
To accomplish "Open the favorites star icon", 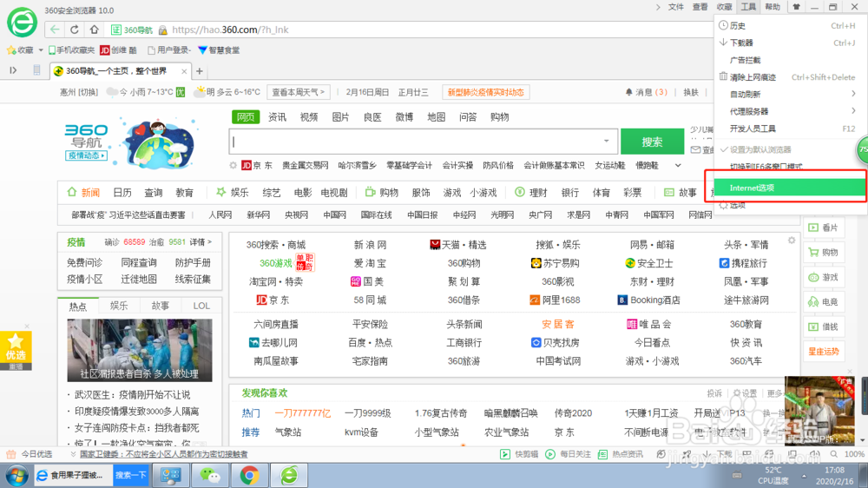I will 11,50.
